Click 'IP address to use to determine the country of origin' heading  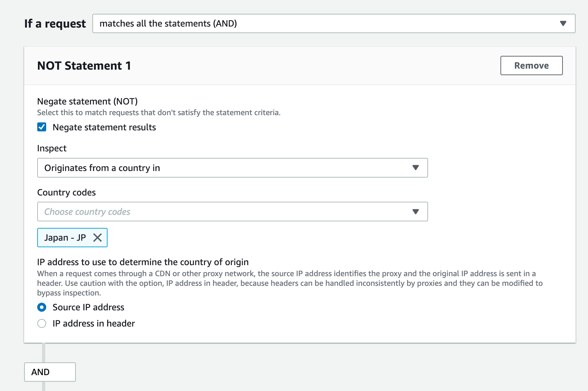(x=143, y=262)
